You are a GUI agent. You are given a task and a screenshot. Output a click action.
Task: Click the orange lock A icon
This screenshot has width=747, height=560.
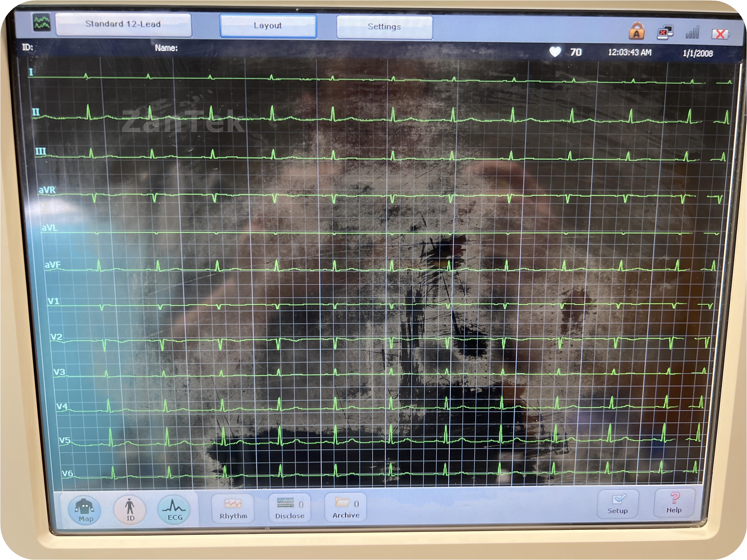[637, 32]
